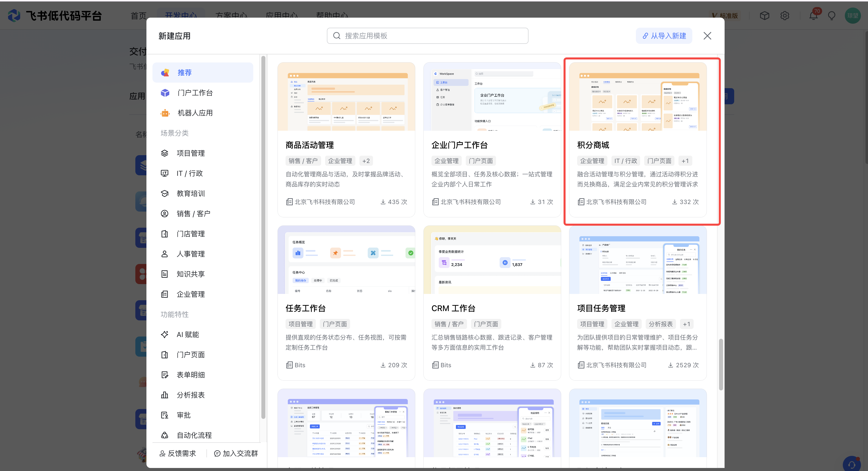Image resolution: width=868 pixels, height=471 pixels.
Task: Close the 新建应用 dialog
Action: tap(707, 36)
